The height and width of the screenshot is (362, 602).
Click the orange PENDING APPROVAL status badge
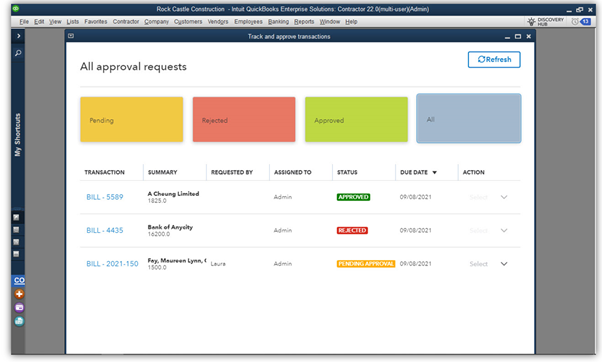366,264
